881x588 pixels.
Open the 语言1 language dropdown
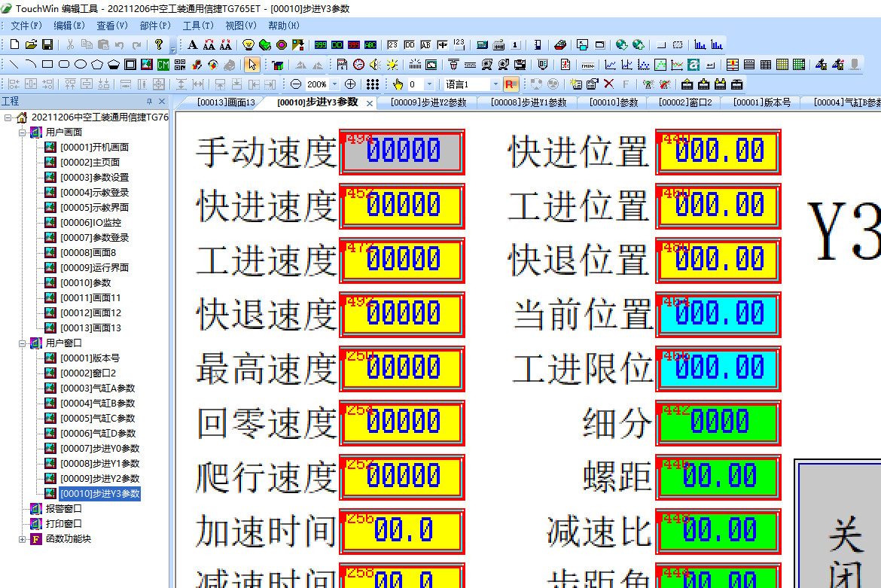coord(495,84)
